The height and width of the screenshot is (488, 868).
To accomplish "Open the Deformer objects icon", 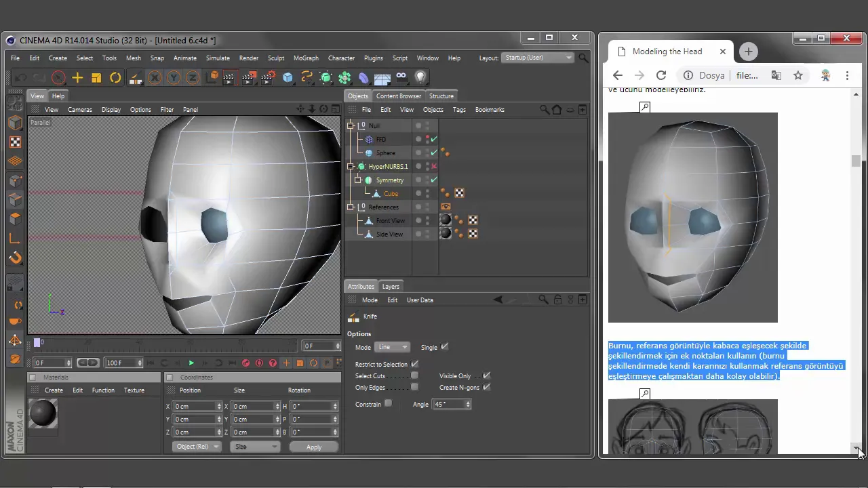I will coord(363,78).
